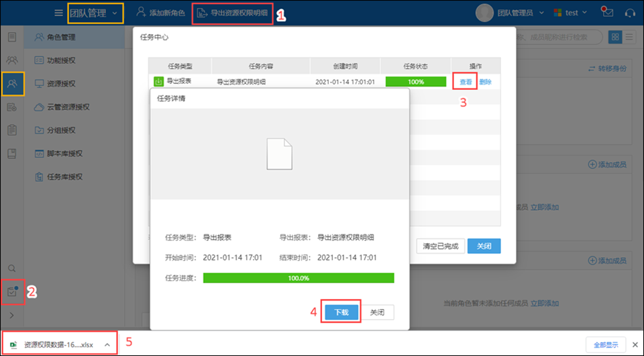This screenshot has width=644, height=356.
Task: Select the highlighted team members sidebar icon
Action: pyautogui.click(x=12, y=84)
